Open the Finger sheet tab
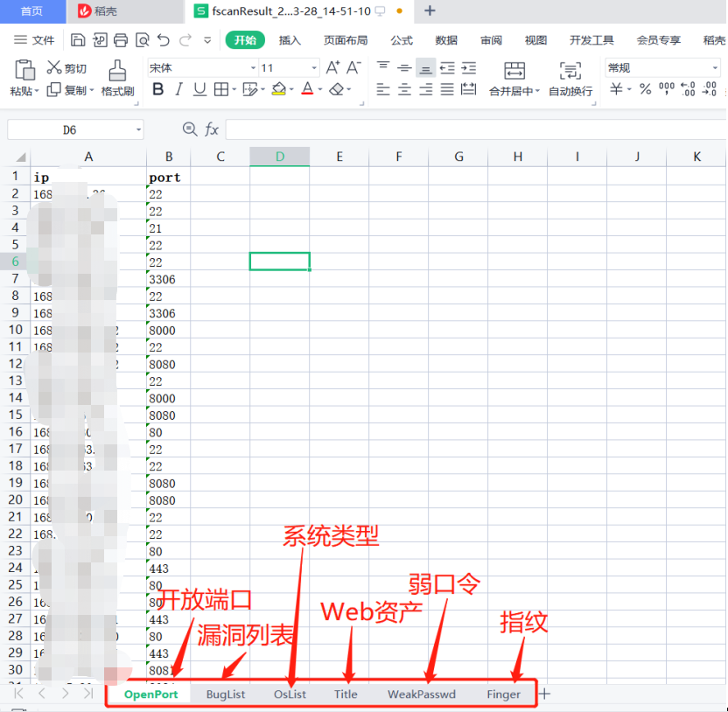The height and width of the screenshot is (712, 728). (504, 695)
